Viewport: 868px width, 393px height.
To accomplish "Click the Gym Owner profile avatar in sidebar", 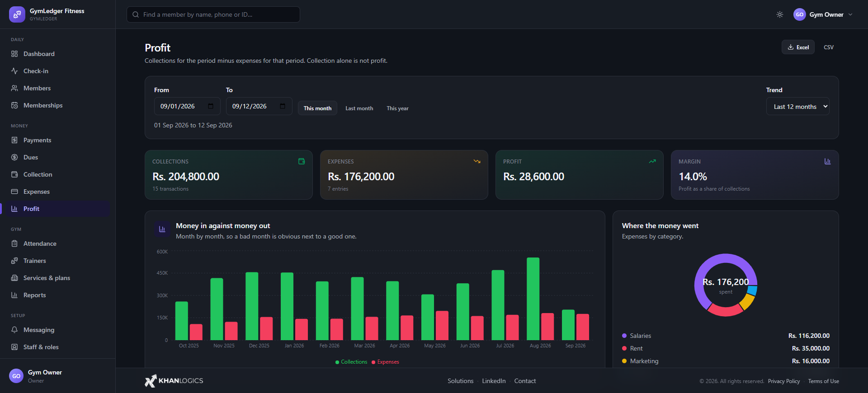I will [x=16, y=376].
